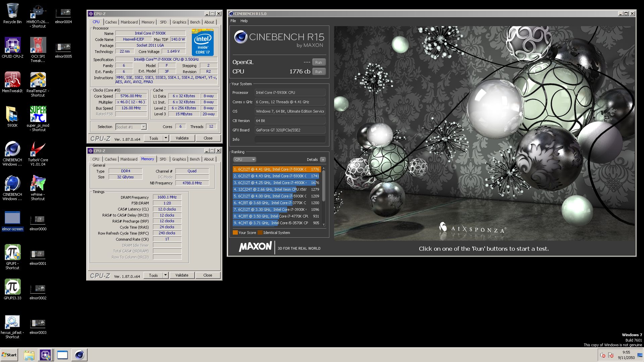Select the i7-3770K ranking row
Screen dimensions: 644x362
point(276,203)
